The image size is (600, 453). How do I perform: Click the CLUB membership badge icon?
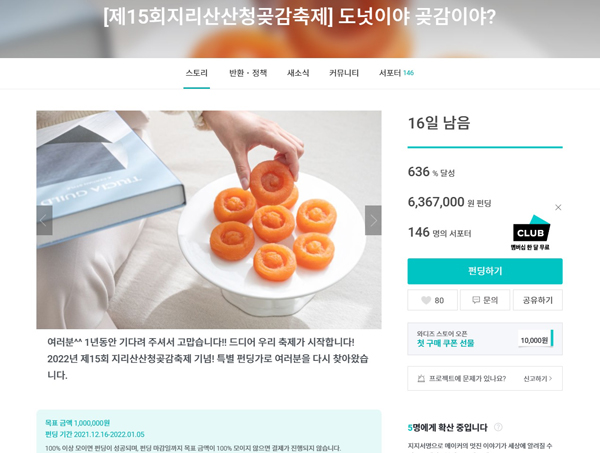pyautogui.click(x=531, y=232)
